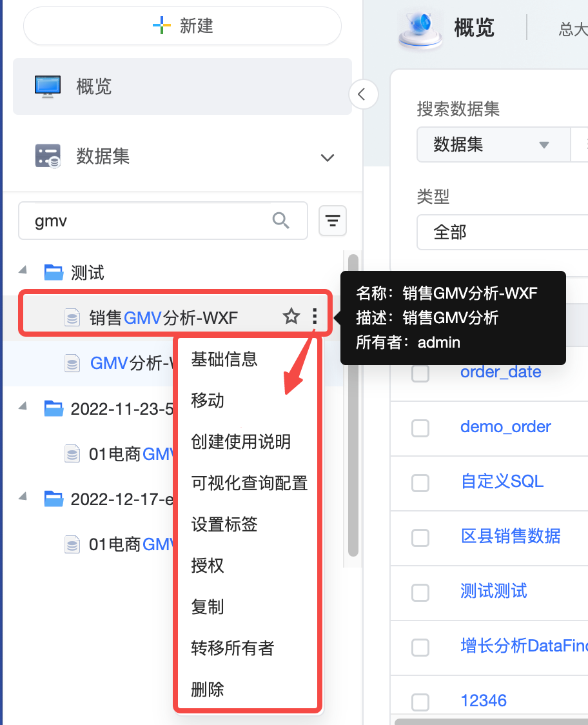Select the checkbox for 区县销售数据
The height and width of the screenshot is (725, 588).
point(420,537)
